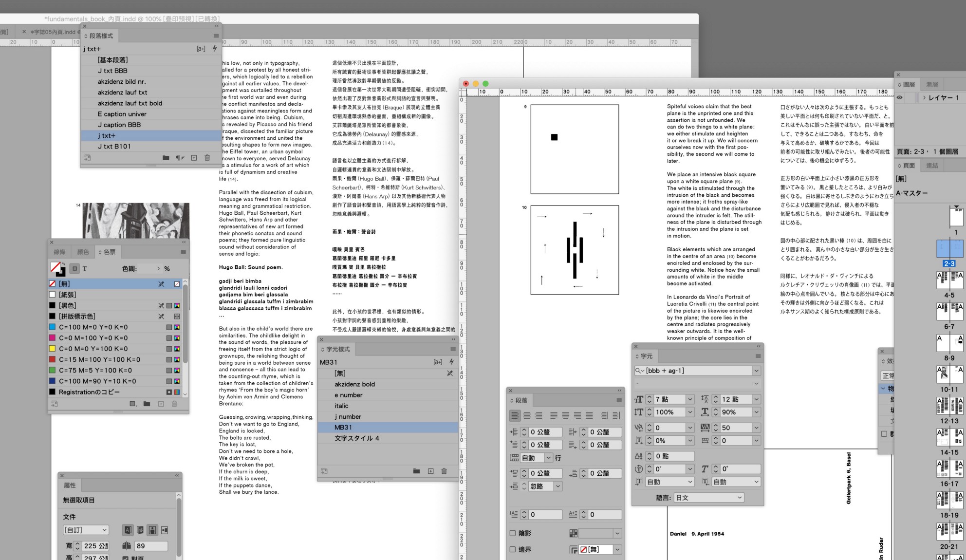
Task: Select the C=15 M=100 Y=100 K=0 red swatch
Action: point(99,359)
